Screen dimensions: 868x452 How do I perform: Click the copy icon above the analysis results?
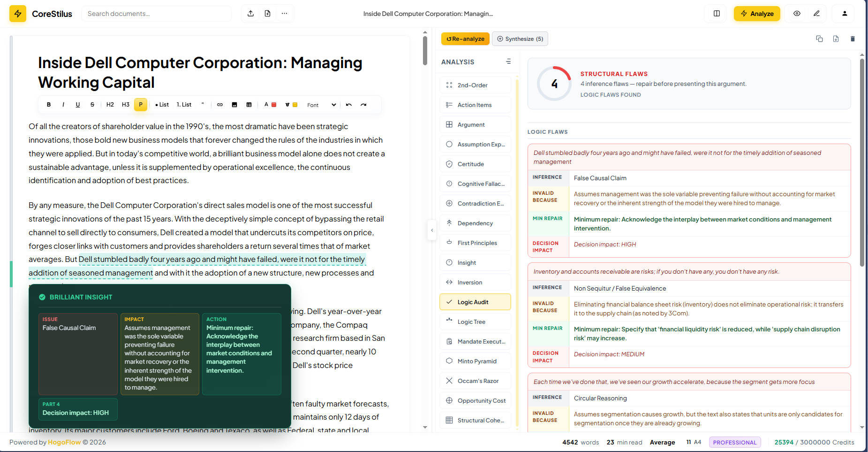tap(820, 38)
